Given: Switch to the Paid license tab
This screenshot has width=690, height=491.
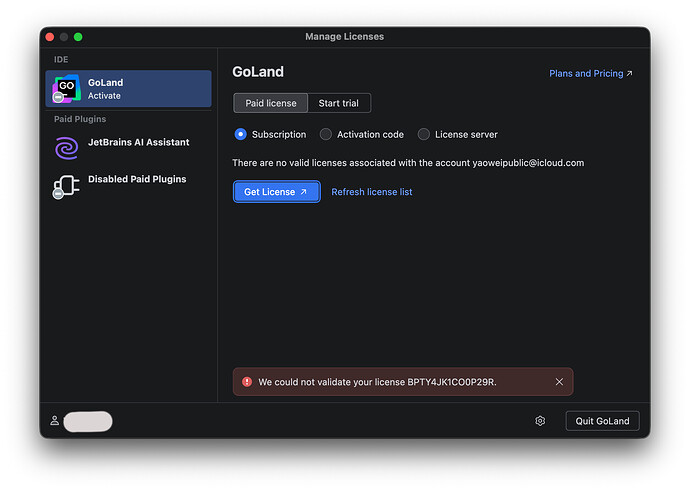Looking at the screenshot, I should [271, 103].
